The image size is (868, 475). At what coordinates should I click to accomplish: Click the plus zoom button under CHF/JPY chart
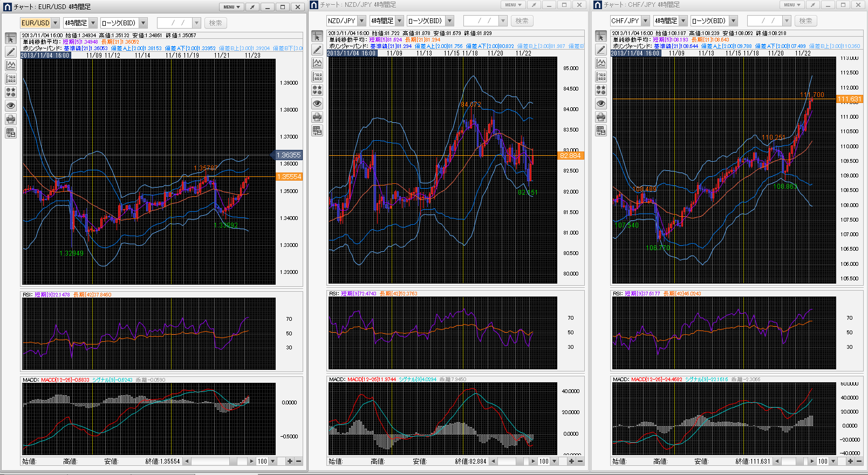click(850, 462)
